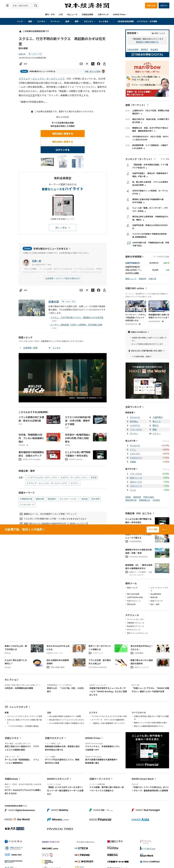Open 日経電子版 paper viewer image
This screenshot has width=174, height=868.
point(62,205)
